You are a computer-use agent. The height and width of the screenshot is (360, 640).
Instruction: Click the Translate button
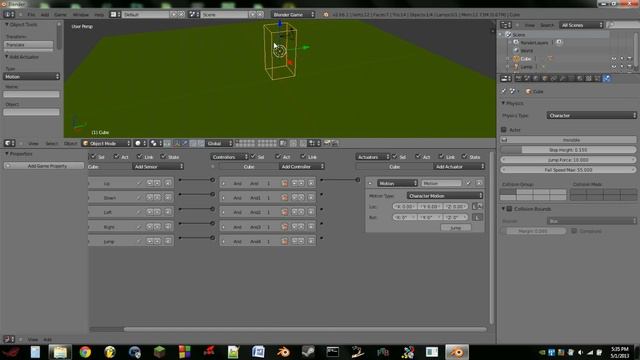point(29,44)
